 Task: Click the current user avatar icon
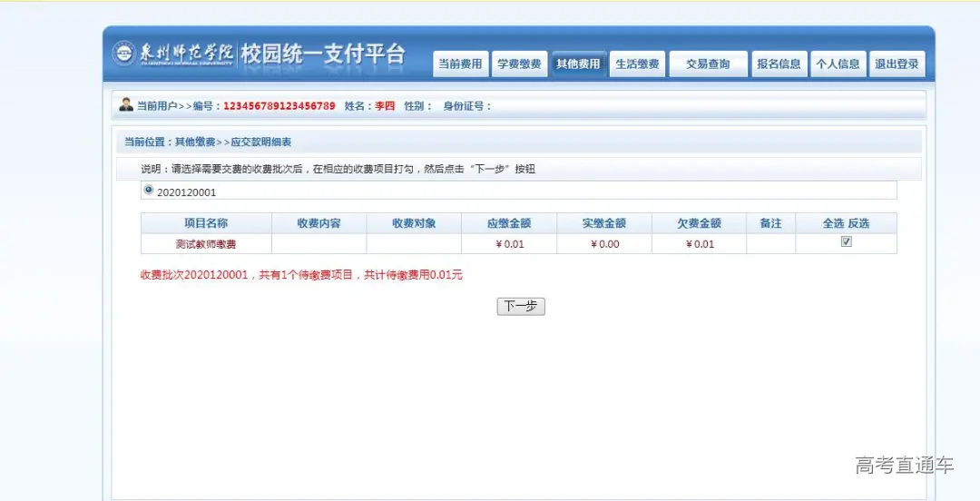pyautogui.click(x=126, y=105)
